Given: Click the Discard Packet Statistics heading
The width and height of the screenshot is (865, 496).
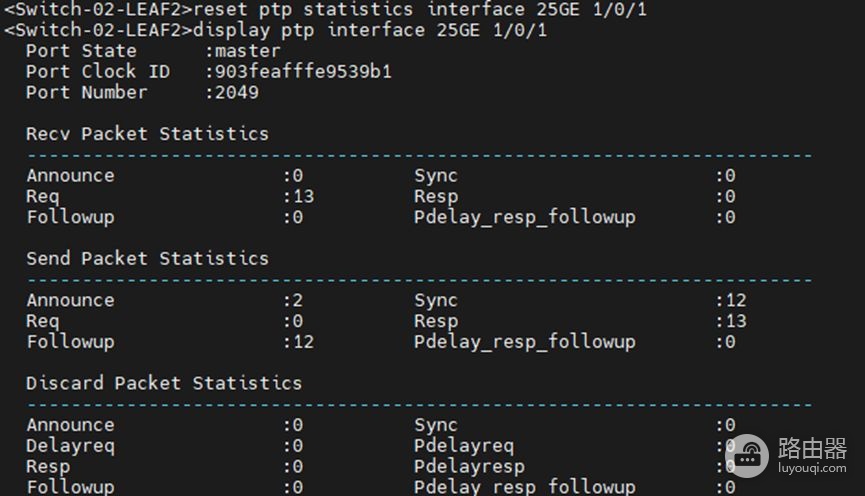Looking at the screenshot, I should pos(164,383).
